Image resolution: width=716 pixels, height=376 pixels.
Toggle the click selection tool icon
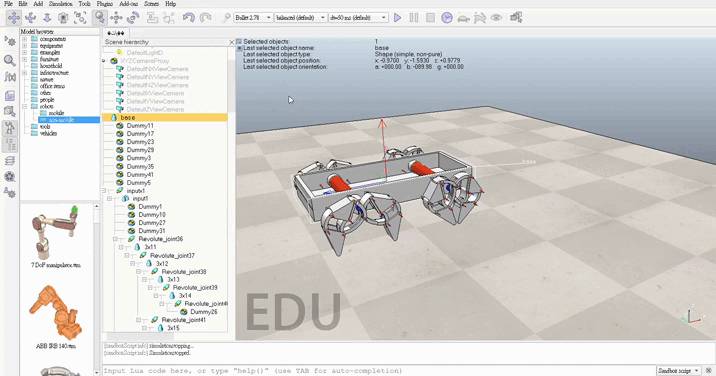pos(100,18)
